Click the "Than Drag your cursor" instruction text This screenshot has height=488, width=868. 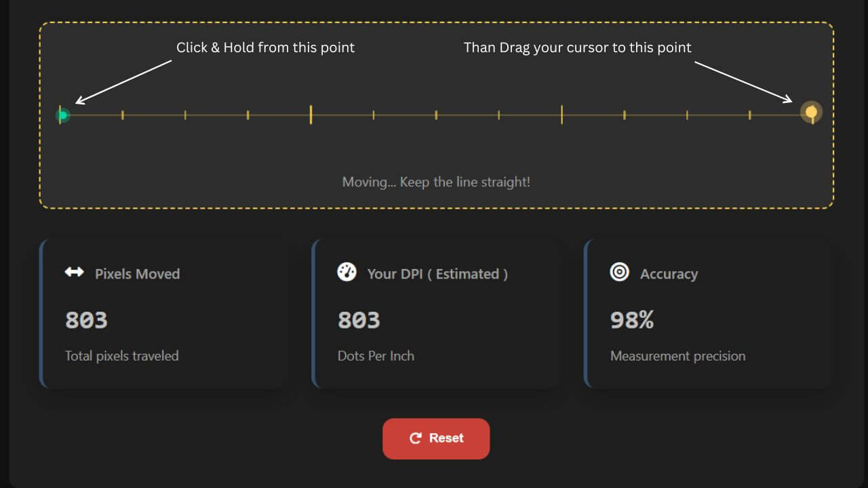tap(577, 47)
